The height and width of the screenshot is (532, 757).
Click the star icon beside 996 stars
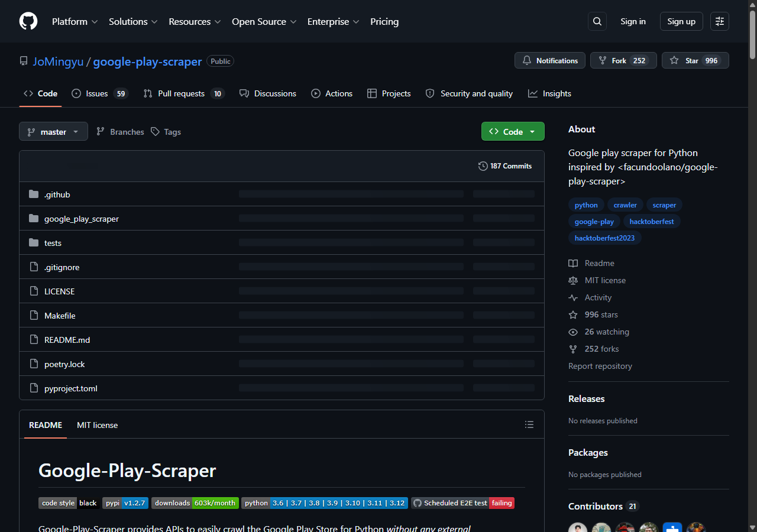[x=573, y=314]
